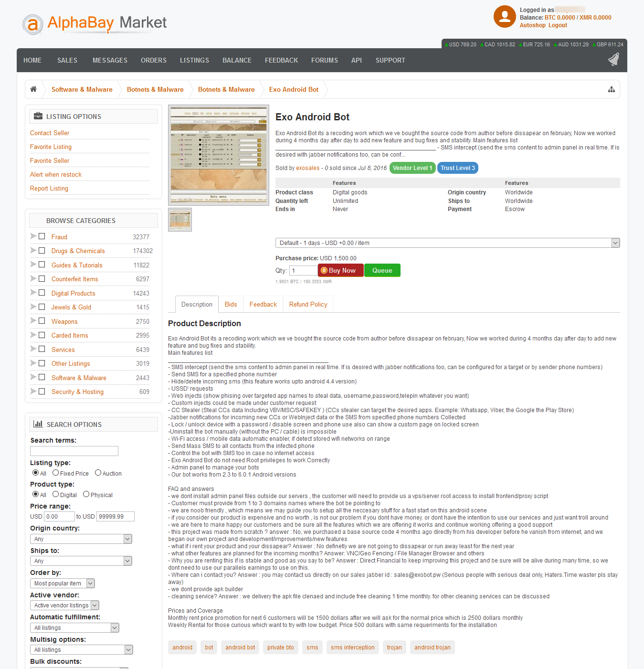Screen dimensions: 644x669
Task: Click the Buy Now button
Action: [341, 270]
